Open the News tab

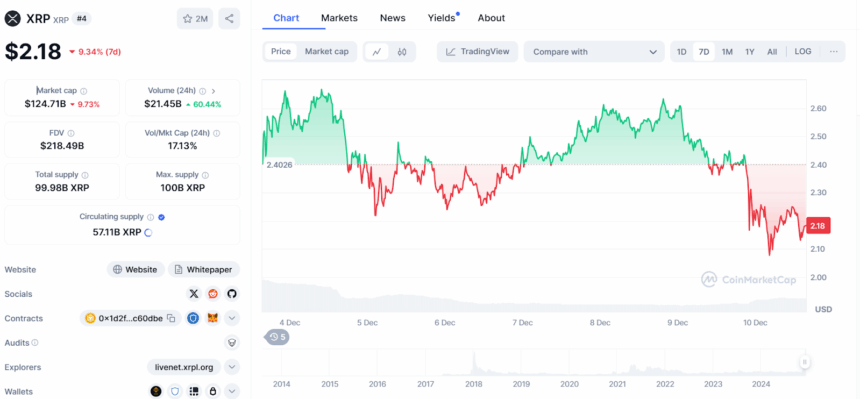click(393, 18)
